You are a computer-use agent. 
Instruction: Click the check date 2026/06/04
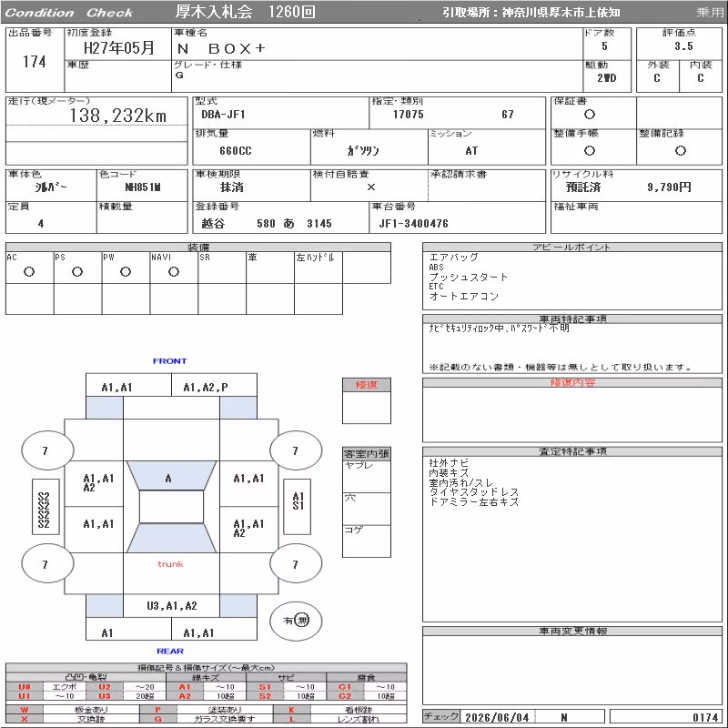point(497,717)
